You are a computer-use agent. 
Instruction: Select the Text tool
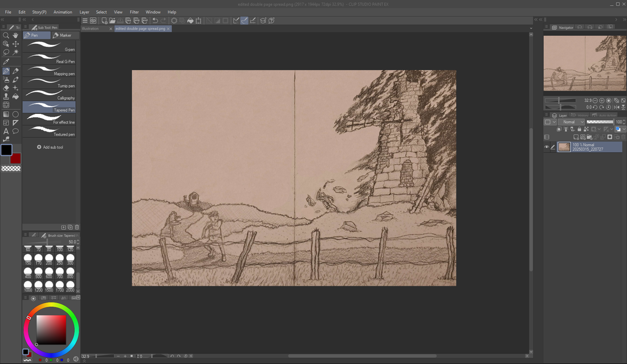(6, 131)
